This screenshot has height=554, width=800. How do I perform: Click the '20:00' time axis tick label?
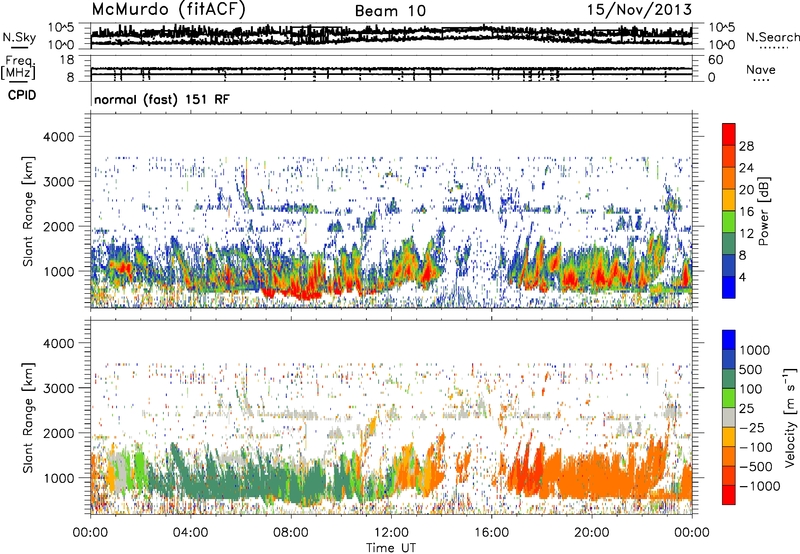[x=591, y=533]
